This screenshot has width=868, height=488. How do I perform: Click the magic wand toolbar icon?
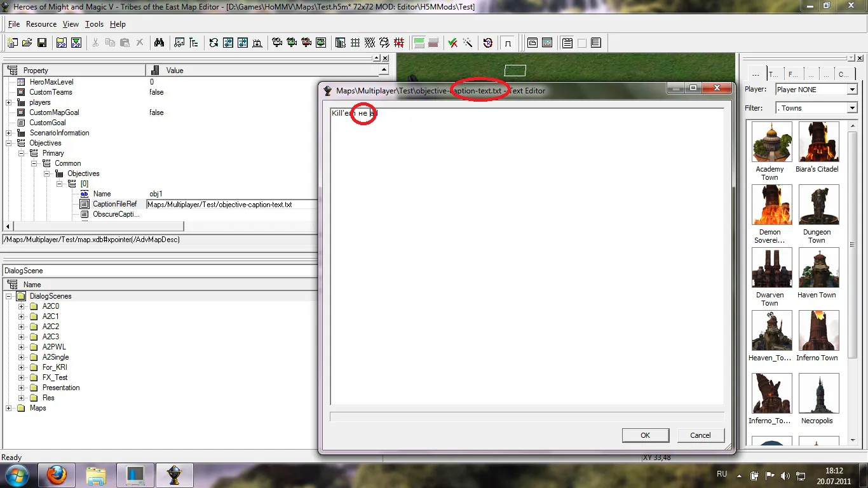point(467,43)
